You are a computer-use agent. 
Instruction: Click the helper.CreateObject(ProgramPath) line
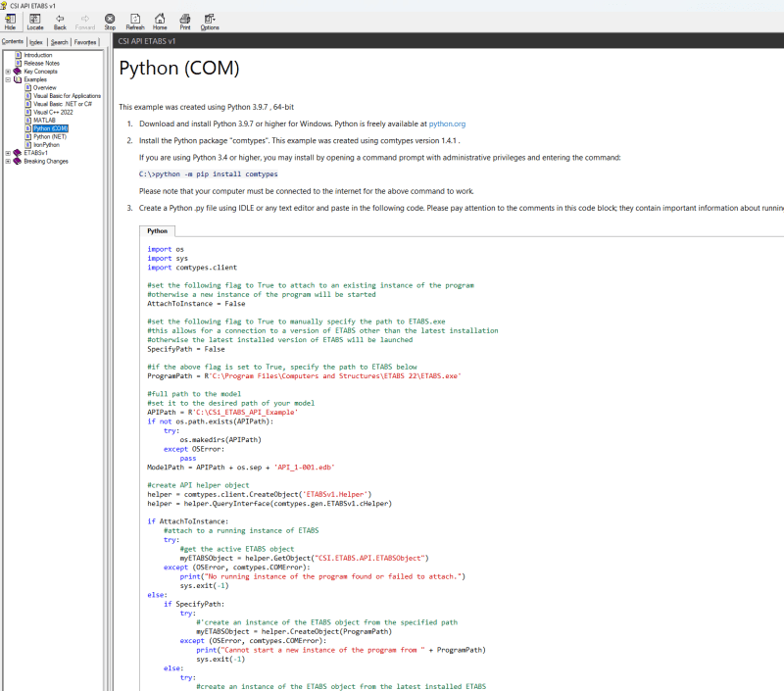294,631
